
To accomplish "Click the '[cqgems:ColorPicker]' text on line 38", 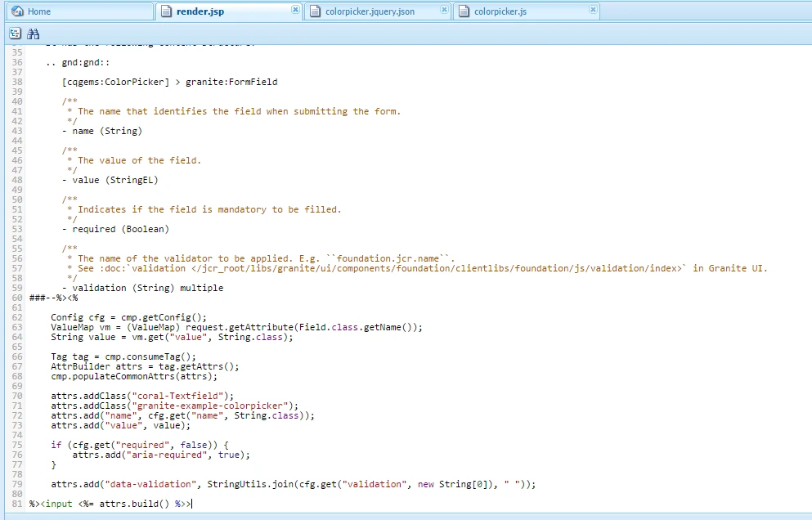I will [x=115, y=82].
